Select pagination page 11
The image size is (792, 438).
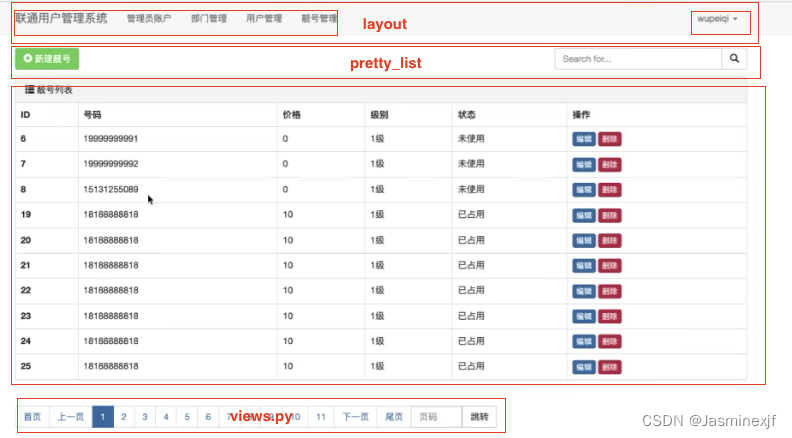[x=321, y=417]
